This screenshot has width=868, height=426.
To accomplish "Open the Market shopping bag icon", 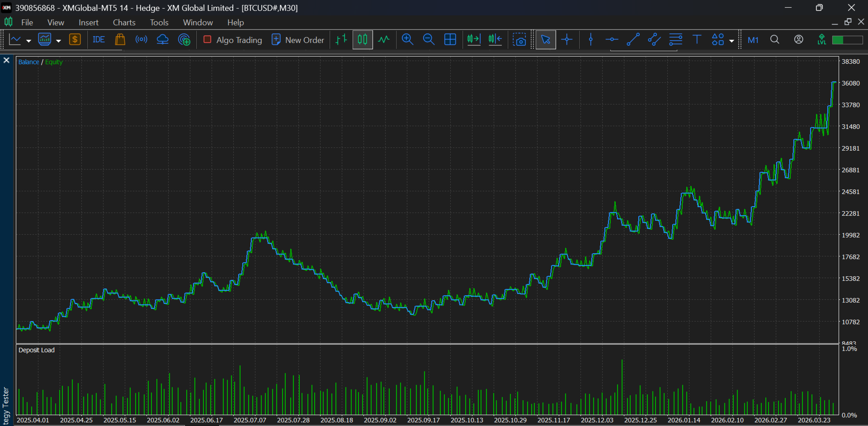I will pos(120,40).
